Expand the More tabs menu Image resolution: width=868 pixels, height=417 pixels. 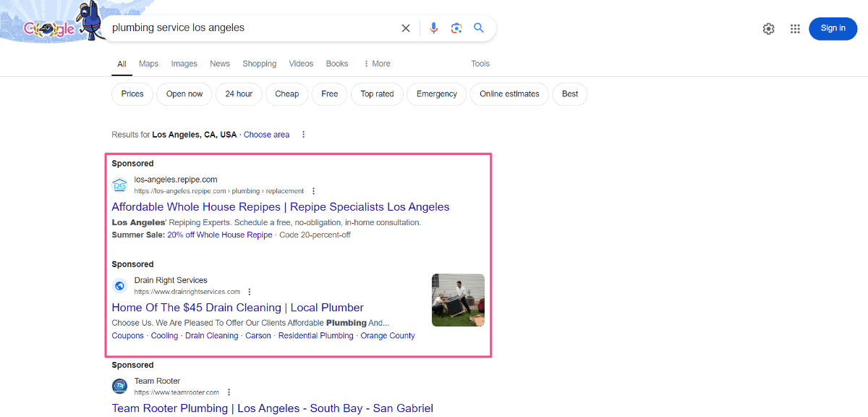coord(377,64)
